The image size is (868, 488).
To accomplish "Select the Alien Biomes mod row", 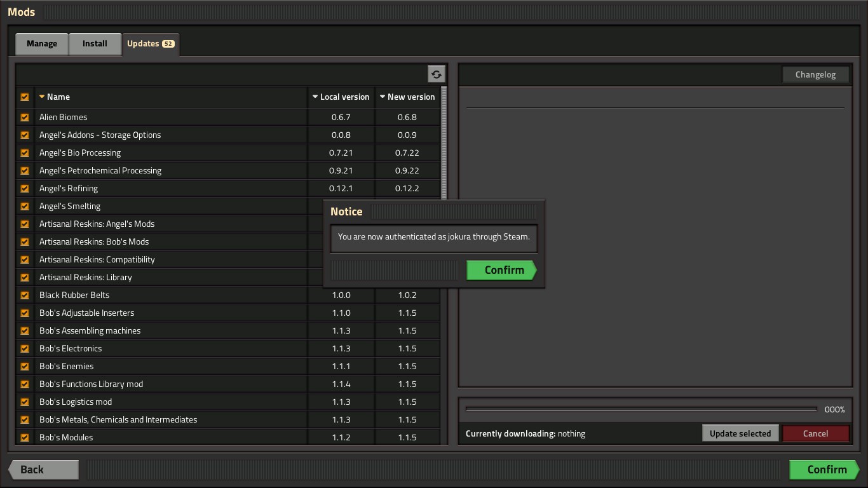I will pyautogui.click(x=228, y=118).
